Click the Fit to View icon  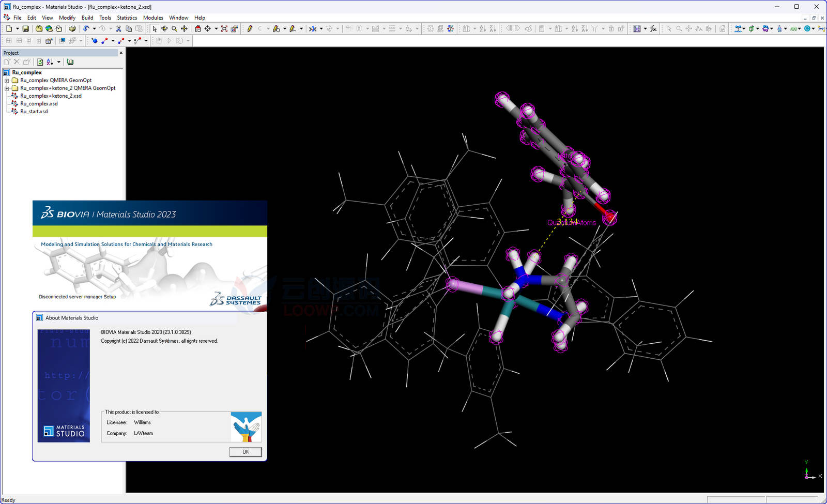tap(224, 29)
